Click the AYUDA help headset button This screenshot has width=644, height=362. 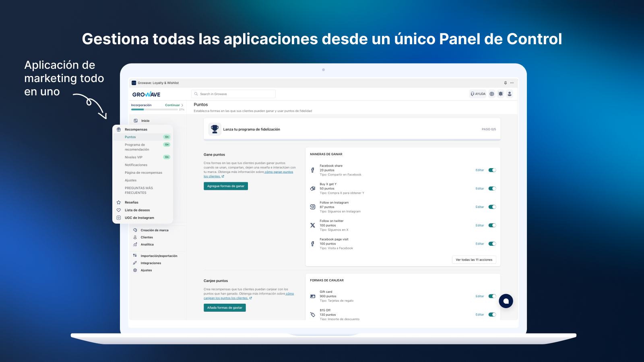(478, 94)
